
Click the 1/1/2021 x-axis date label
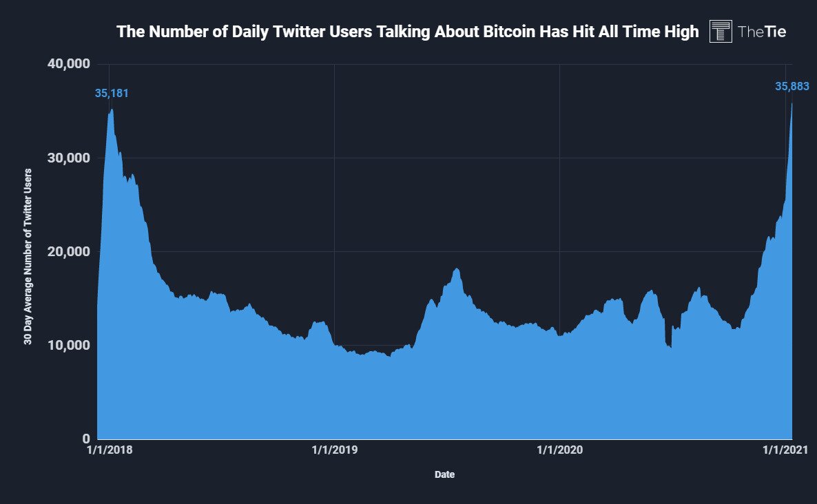tap(785, 450)
